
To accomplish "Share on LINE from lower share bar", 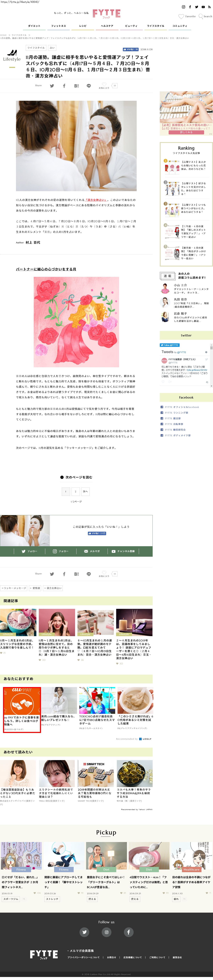I will [88, 574].
